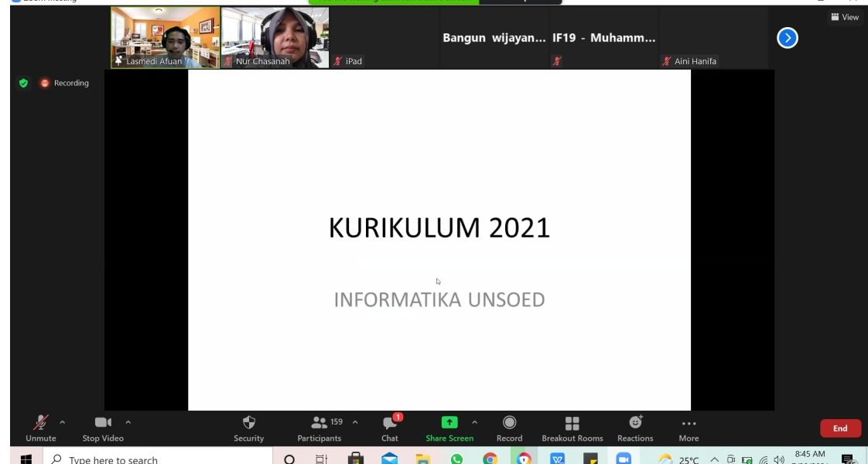Open Breakout Rooms
This screenshot has height=464, width=868.
pyautogui.click(x=572, y=428)
